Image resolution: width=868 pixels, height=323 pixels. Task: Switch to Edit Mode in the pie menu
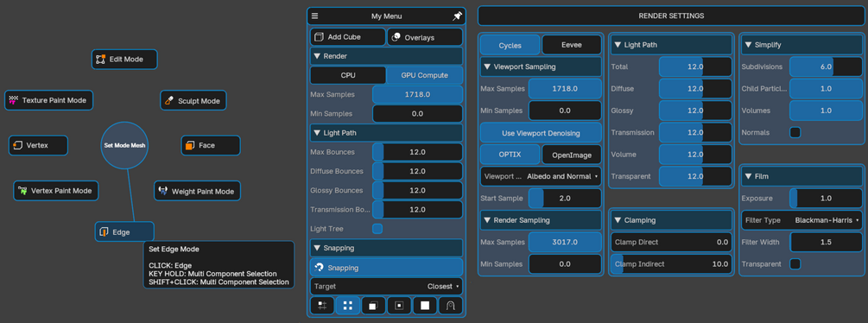pyautogui.click(x=124, y=60)
